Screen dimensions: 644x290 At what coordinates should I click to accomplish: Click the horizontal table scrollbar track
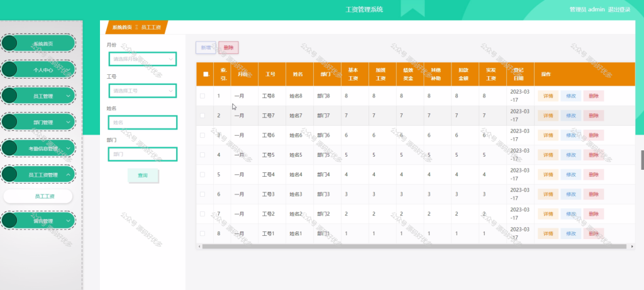tap(414, 247)
